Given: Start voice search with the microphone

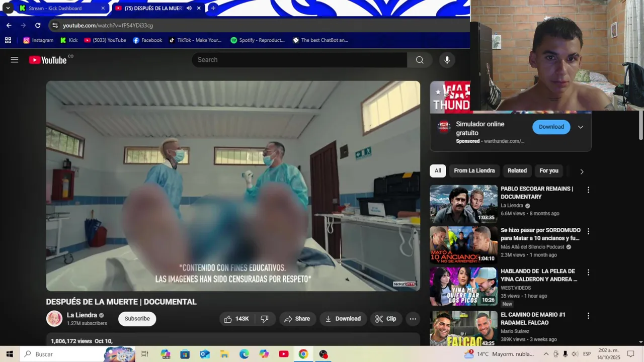Looking at the screenshot, I should [x=447, y=60].
